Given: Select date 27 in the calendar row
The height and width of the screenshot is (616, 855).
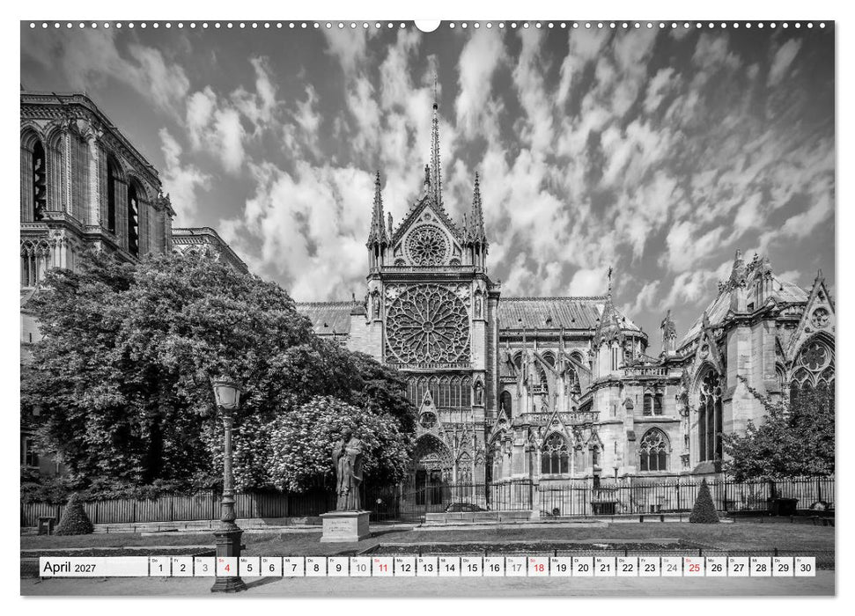Looking at the screenshot, I should click(x=740, y=567).
